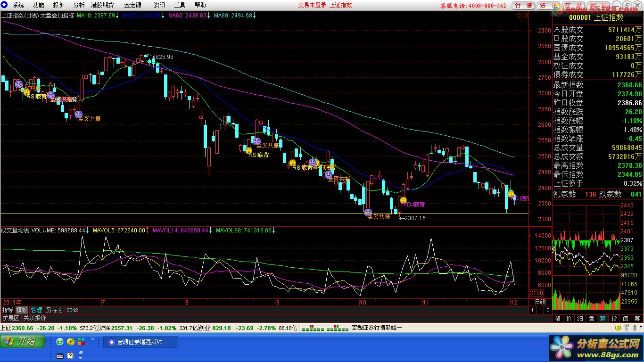Click the MAVOL98 volume label

[x=245, y=230]
